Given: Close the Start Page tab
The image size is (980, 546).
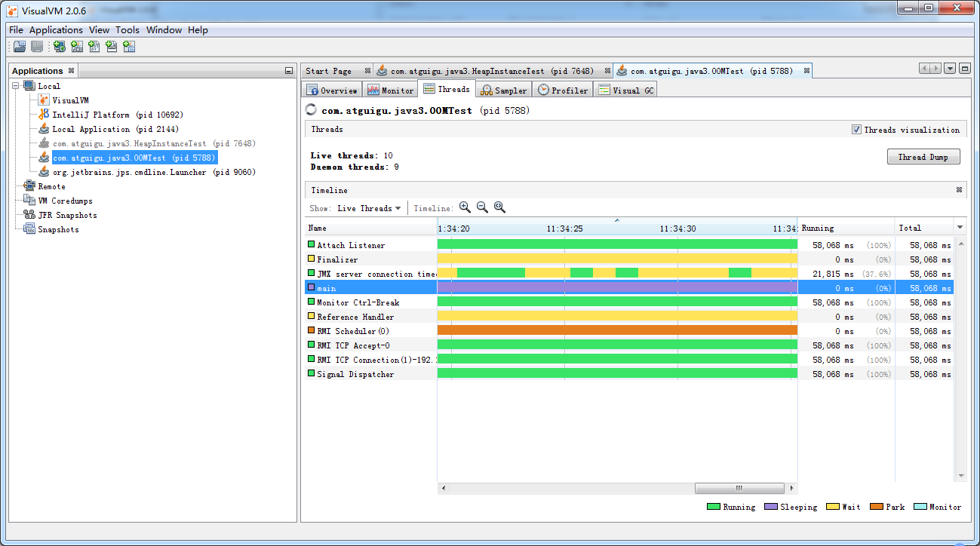Looking at the screenshot, I should 367,71.
